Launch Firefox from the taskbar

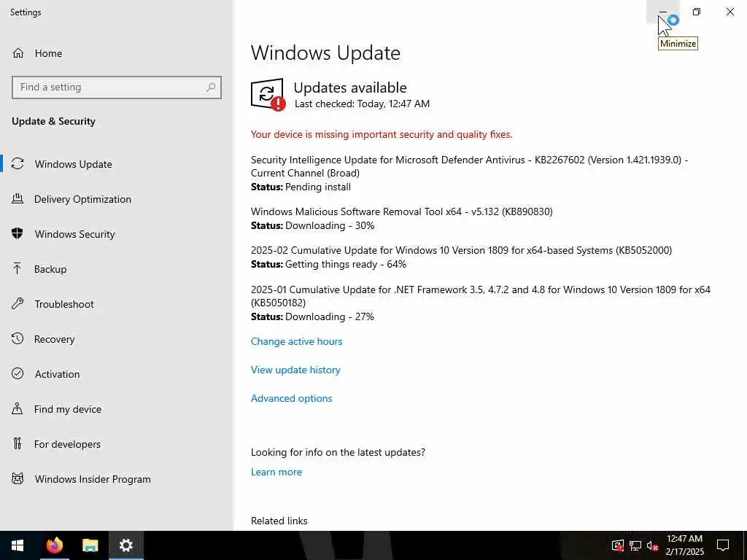click(x=54, y=545)
